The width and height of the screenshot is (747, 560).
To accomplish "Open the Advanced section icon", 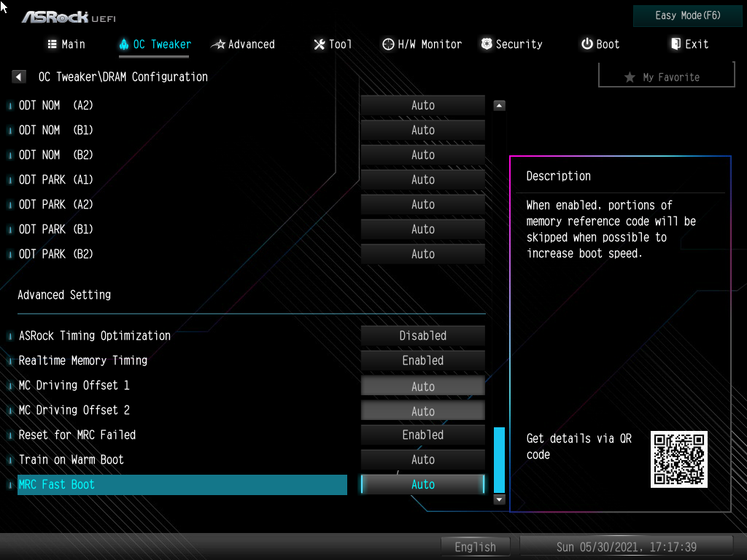I will click(220, 44).
